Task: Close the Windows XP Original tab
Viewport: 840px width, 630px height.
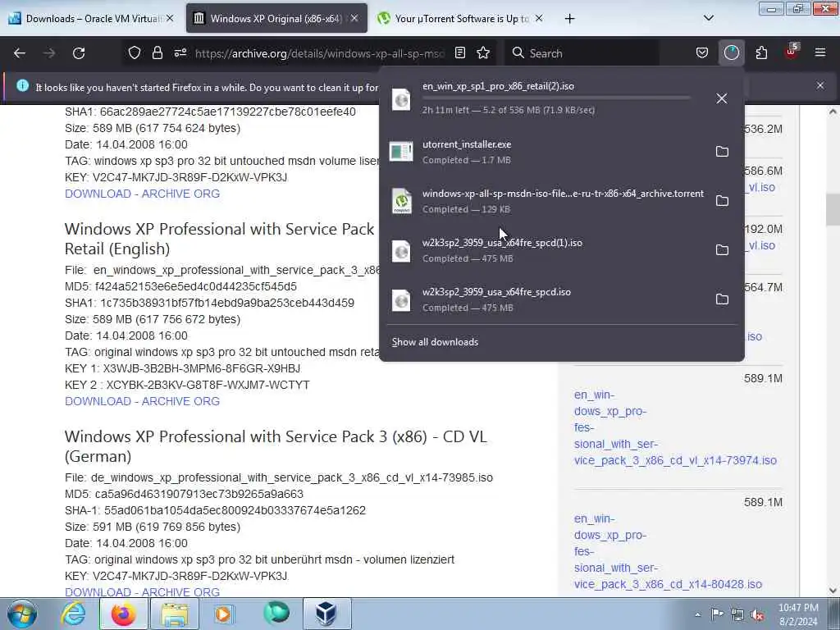Action: coord(354,18)
